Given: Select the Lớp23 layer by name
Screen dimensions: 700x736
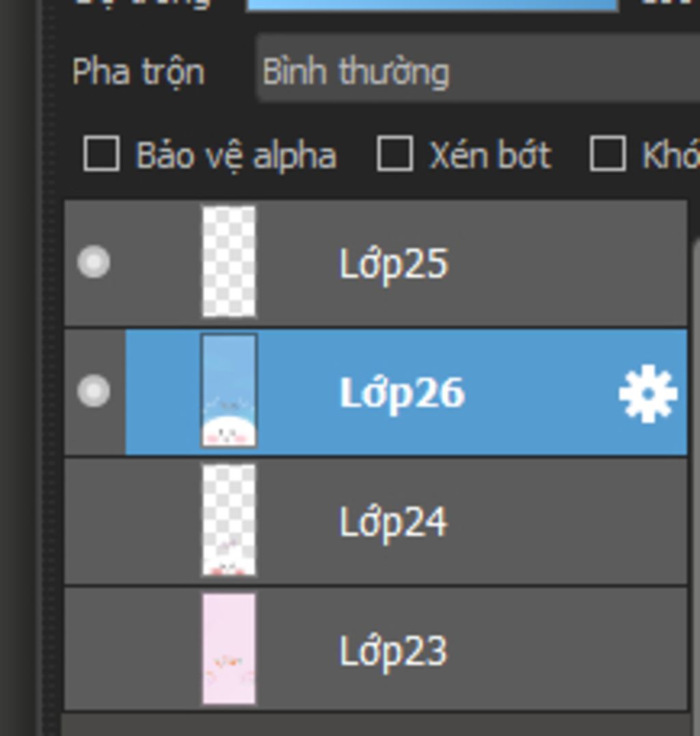Looking at the screenshot, I should point(394,651).
